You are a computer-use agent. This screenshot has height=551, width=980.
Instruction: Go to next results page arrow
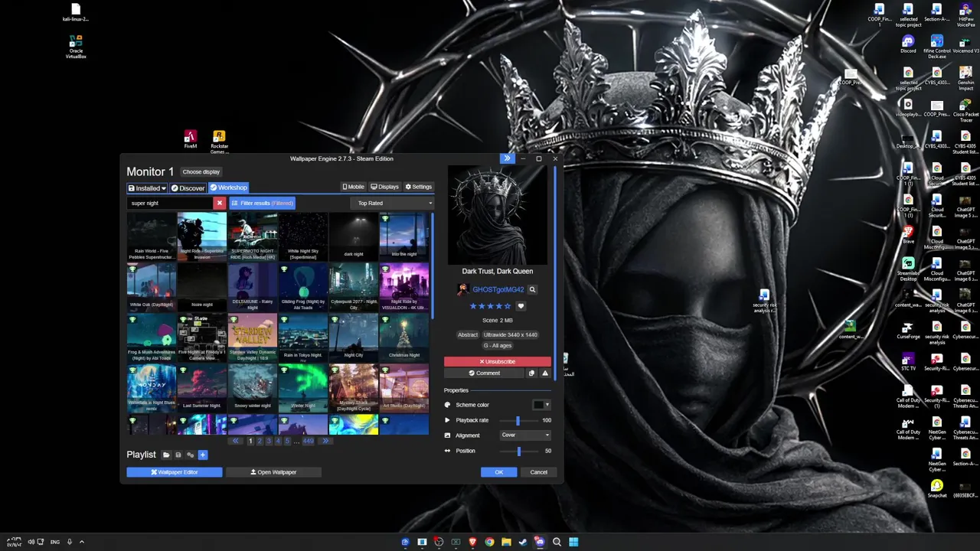coord(325,441)
